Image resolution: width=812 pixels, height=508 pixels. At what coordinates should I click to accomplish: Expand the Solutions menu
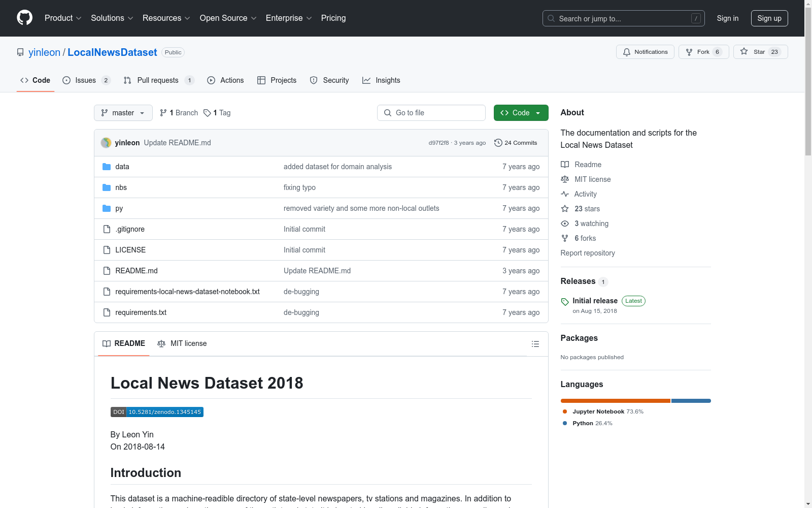pyautogui.click(x=112, y=18)
